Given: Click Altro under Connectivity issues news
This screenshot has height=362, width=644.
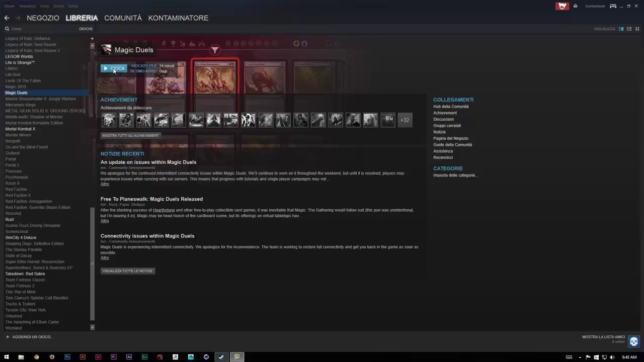Looking at the screenshot, I should (x=105, y=258).
